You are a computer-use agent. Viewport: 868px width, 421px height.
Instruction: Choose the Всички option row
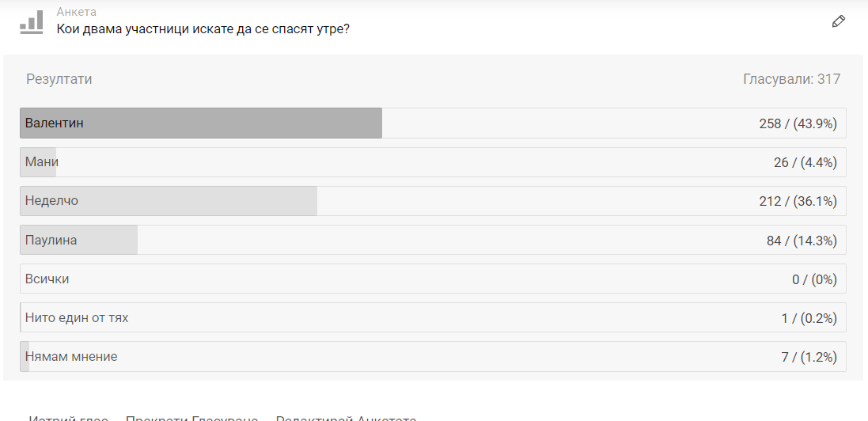pos(433,279)
